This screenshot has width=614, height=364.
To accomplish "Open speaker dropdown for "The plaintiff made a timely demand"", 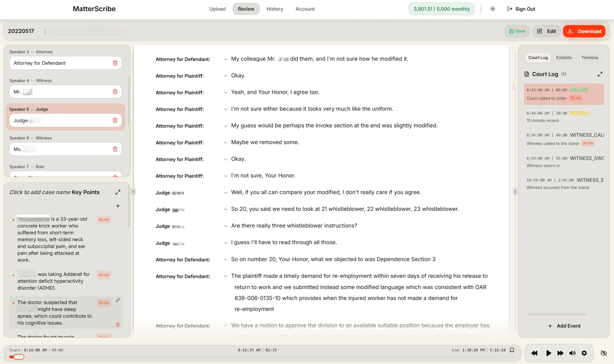I will [x=225, y=276].
